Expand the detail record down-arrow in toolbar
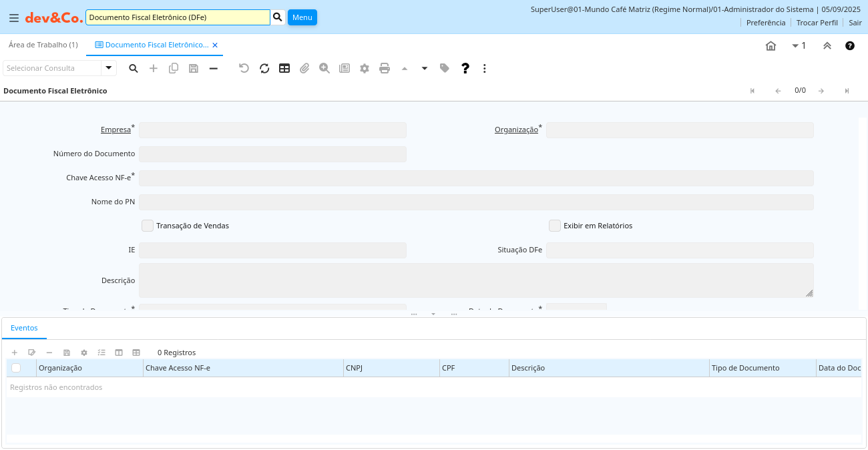 pyautogui.click(x=425, y=68)
